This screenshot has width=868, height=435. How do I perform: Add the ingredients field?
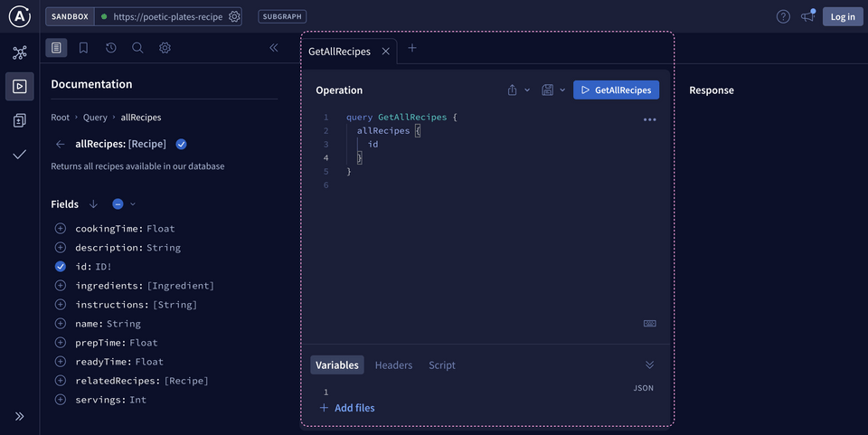coord(61,286)
